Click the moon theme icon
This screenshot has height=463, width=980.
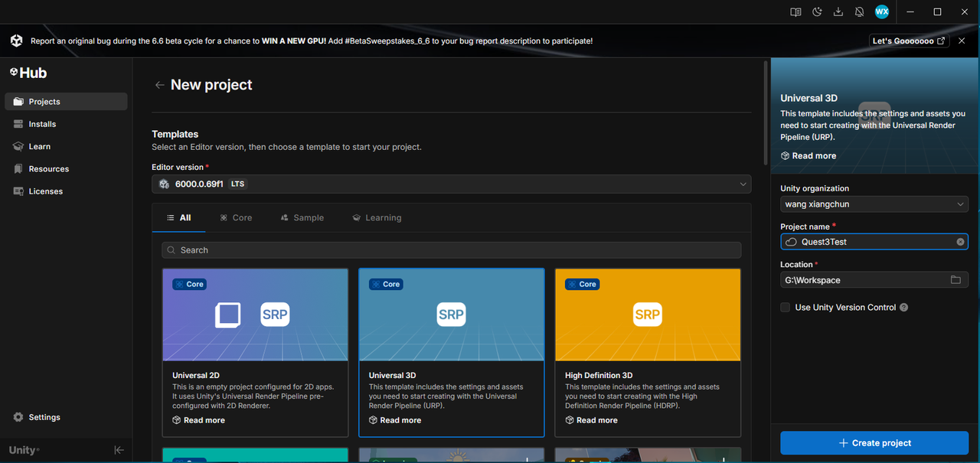tap(817, 12)
